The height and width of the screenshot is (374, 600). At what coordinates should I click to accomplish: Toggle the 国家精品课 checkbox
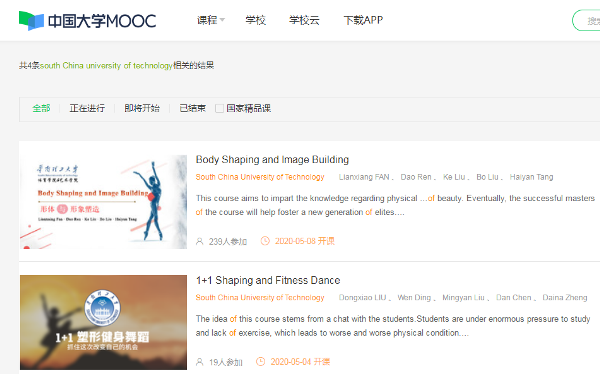coord(219,109)
